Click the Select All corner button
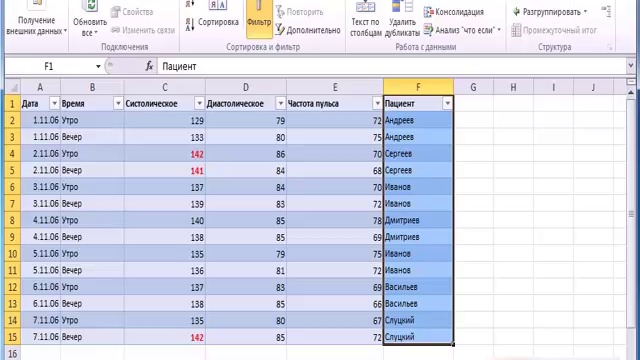 tap(13, 87)
